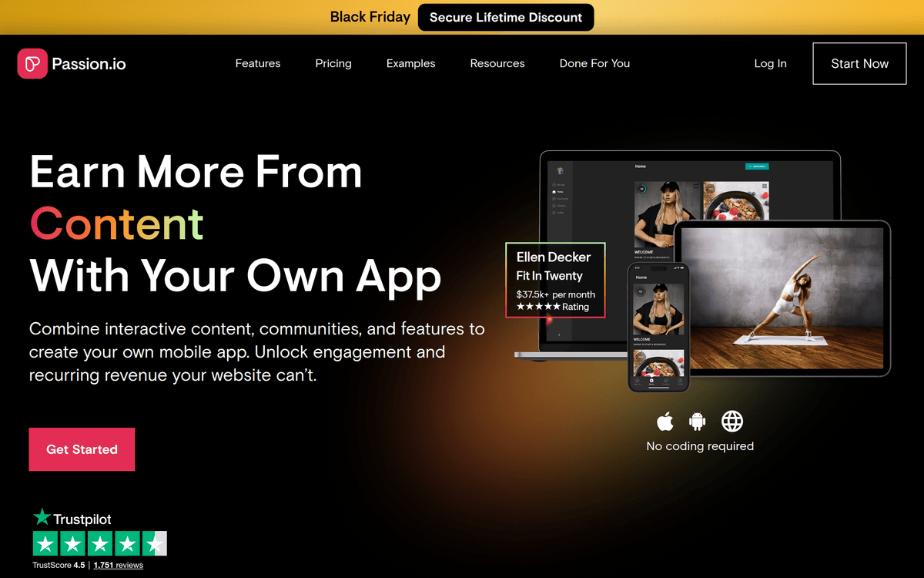Open the Pricing page

pyautogui.click(x=333, y=63)
